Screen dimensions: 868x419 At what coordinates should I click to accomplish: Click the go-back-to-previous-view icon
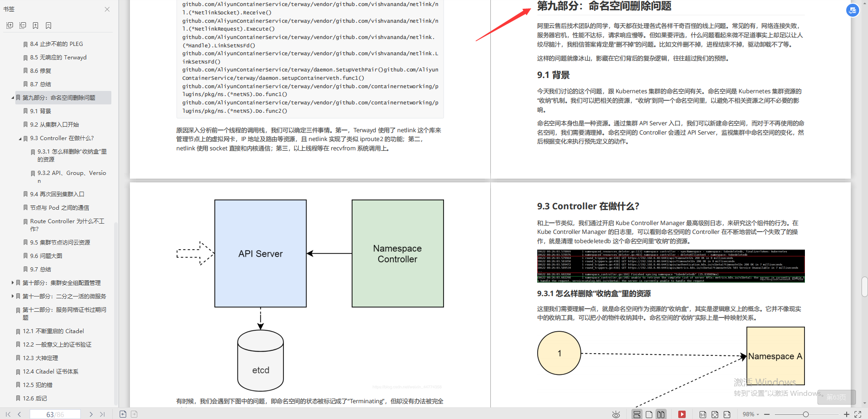(123, 414)
